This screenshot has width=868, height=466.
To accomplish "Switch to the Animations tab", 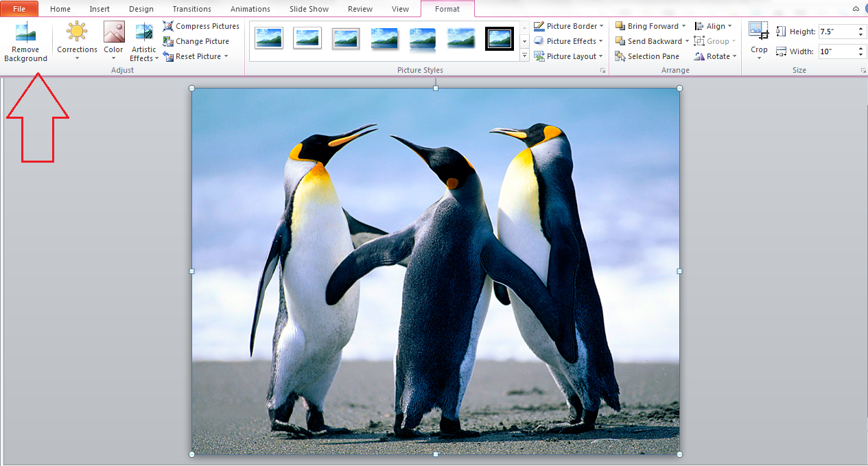I will [x=250, y=9].
